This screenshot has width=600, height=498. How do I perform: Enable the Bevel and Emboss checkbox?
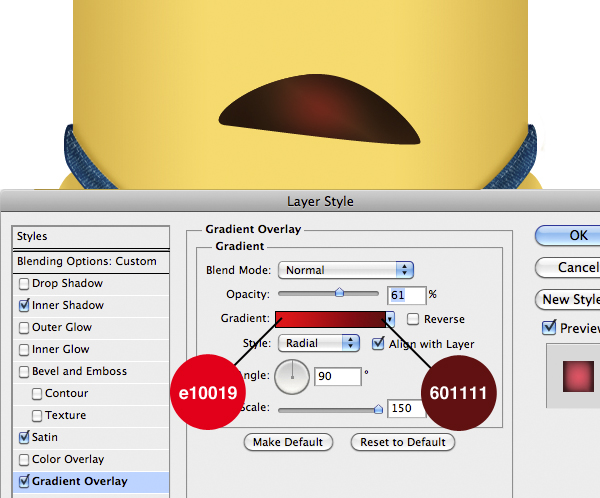[24, 372]
